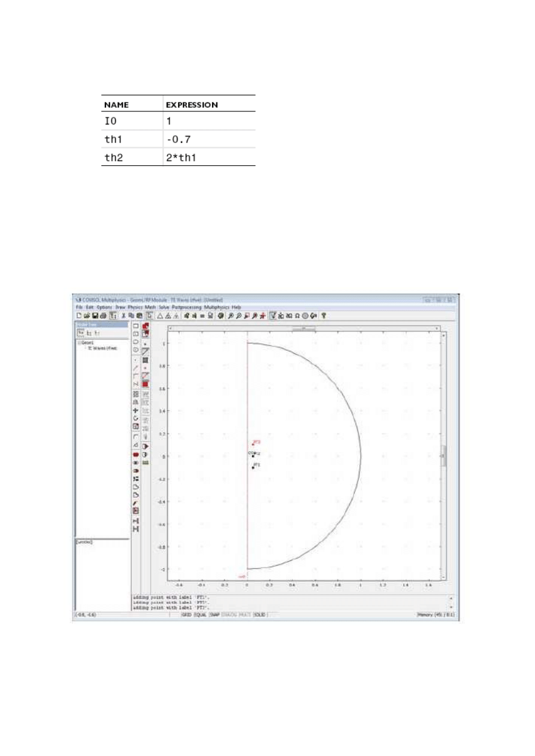Viewport: 535px width, 756px height.
Task: Click the New file icon in toolbar
Action: pos(78,315)
